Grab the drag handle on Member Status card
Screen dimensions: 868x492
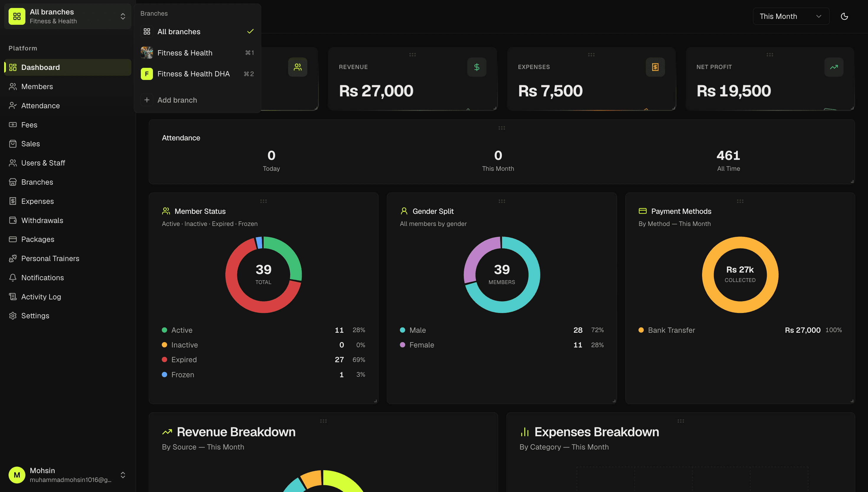click(x=263, y=201)
